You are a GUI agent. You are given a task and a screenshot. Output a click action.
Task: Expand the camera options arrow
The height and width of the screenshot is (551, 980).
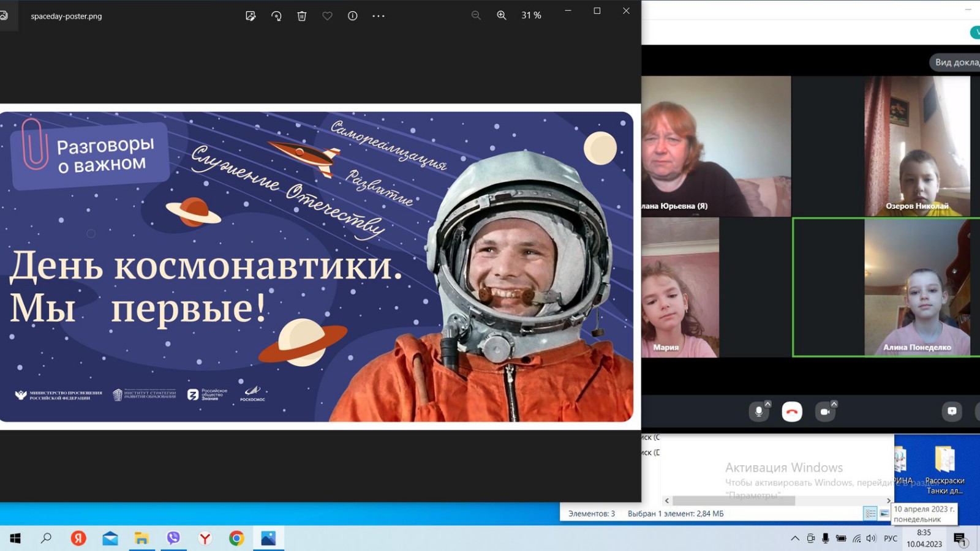click(834, 404)
